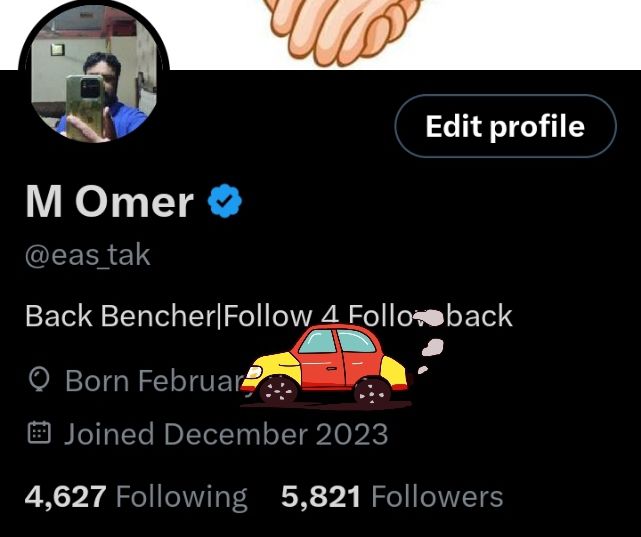Screen dimensions: 641x537
Task: Click the car's front wheel
Action: [x=278, y=390]
